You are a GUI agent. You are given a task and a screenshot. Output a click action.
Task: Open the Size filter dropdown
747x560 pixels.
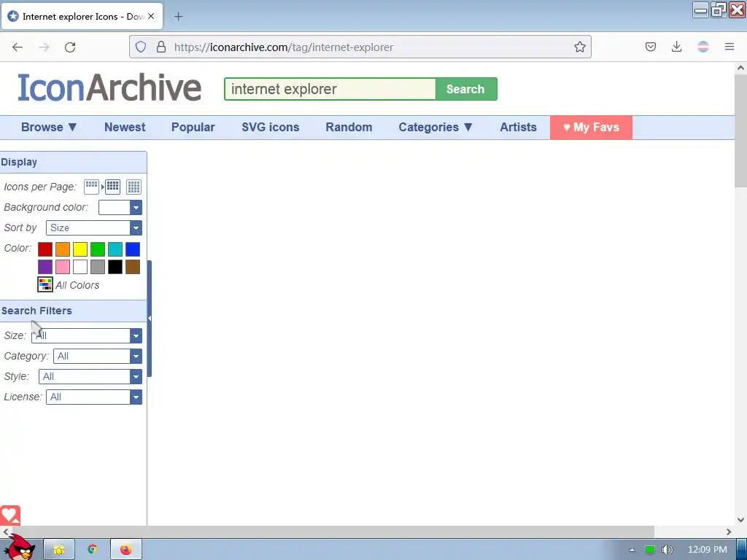[87, 335]
